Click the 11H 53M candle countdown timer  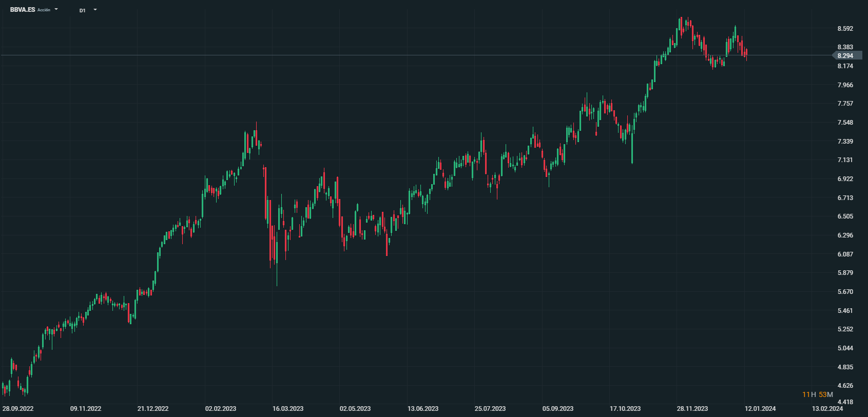817,394
